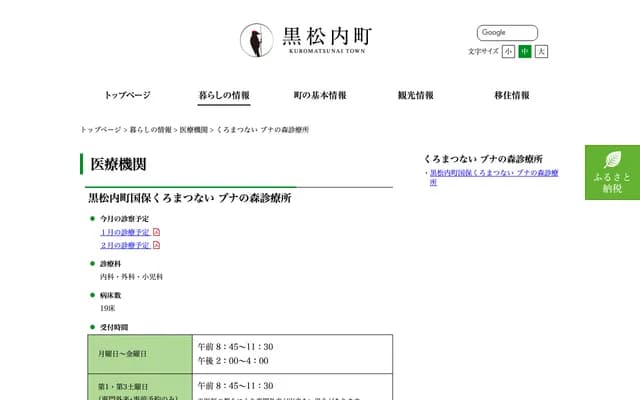This screenshot has height=400, width=640.
Task: Click the 黒松内町 site title text
Action: pos(328,36)
